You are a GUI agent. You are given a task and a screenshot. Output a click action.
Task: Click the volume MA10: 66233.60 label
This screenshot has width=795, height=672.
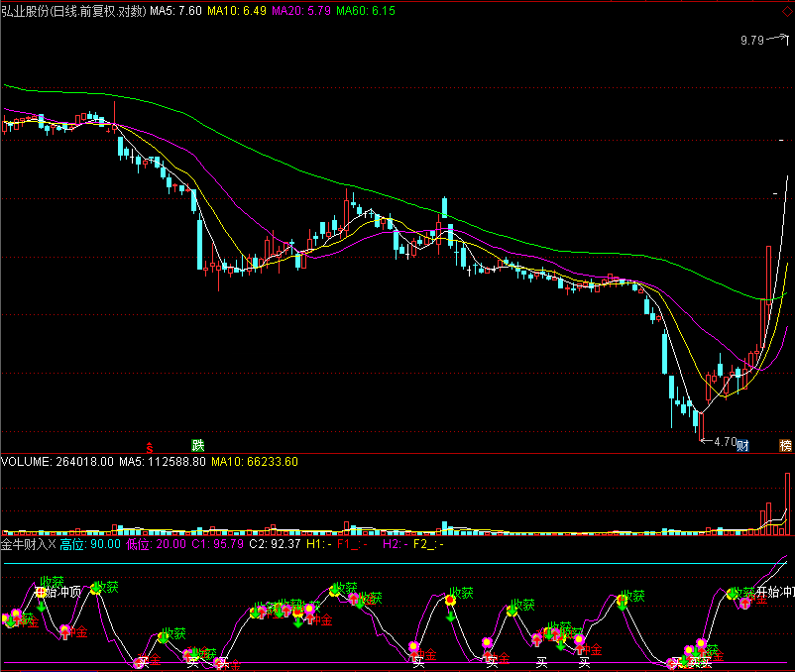click(x=255, y=462)
